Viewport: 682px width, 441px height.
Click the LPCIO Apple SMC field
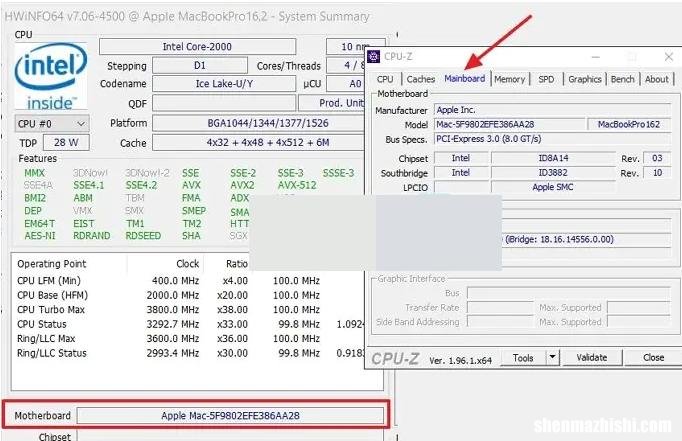[553, 187]
